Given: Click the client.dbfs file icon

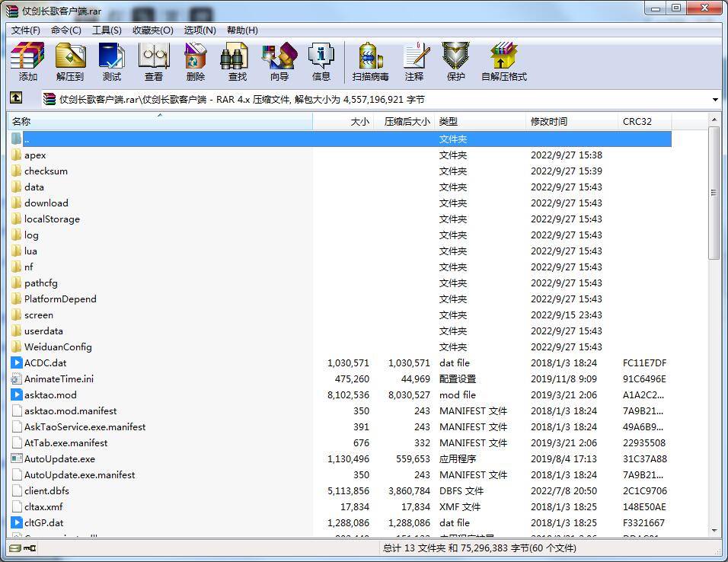Looking at the screenshot, I should pos(16,490).
